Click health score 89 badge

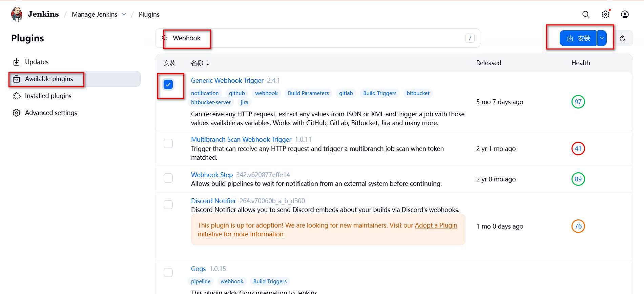(578, 179)
